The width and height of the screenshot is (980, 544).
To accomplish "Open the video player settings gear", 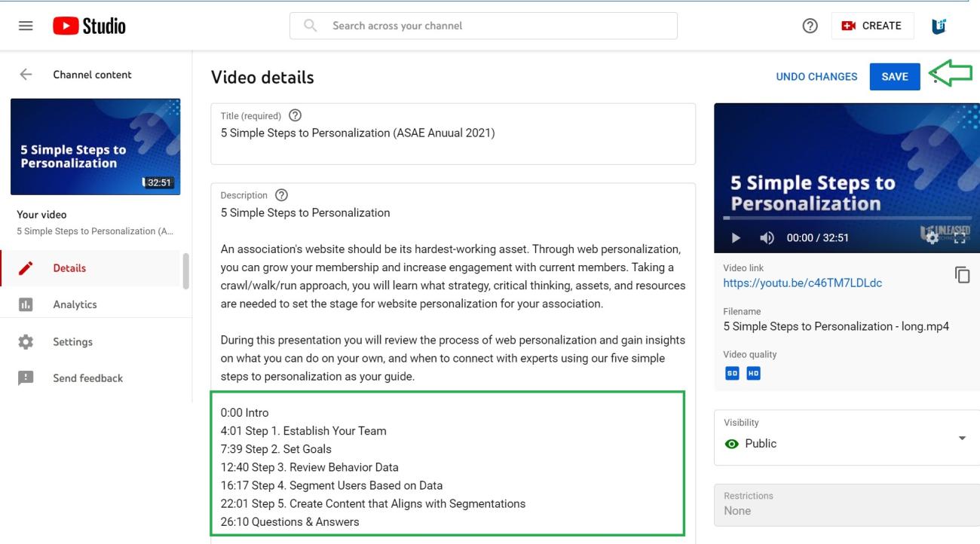I will point(933,237).
